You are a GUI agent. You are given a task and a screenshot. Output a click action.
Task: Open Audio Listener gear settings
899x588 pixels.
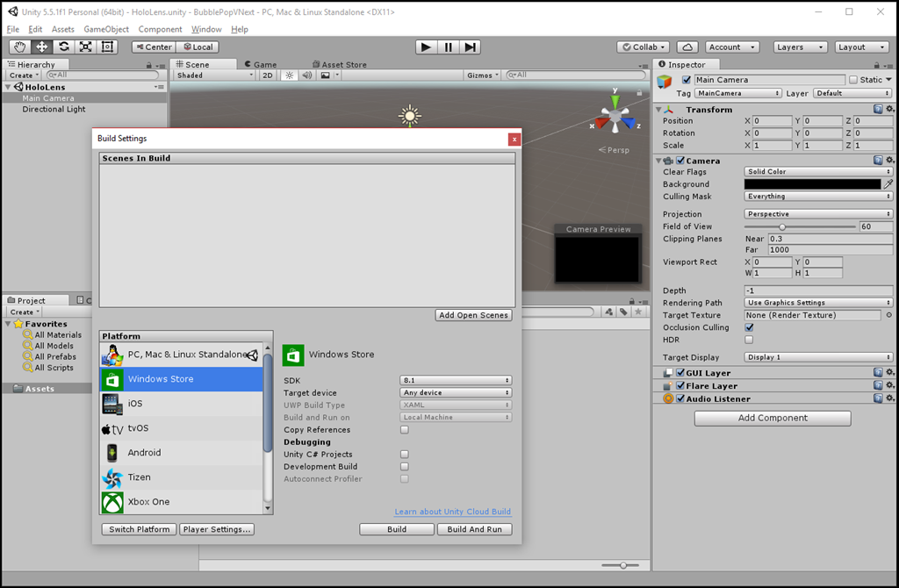pos(889,398)
